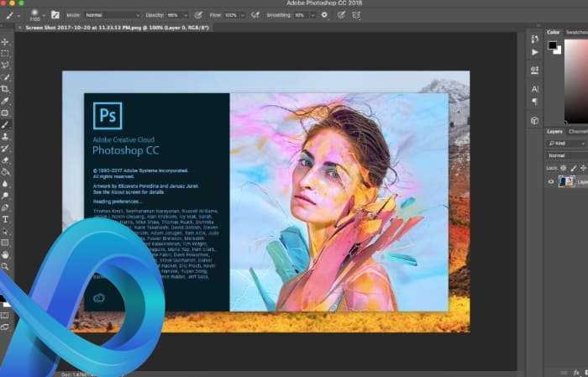Open the Flow slider arrow

pyautogui.click(x=243, y=15)
